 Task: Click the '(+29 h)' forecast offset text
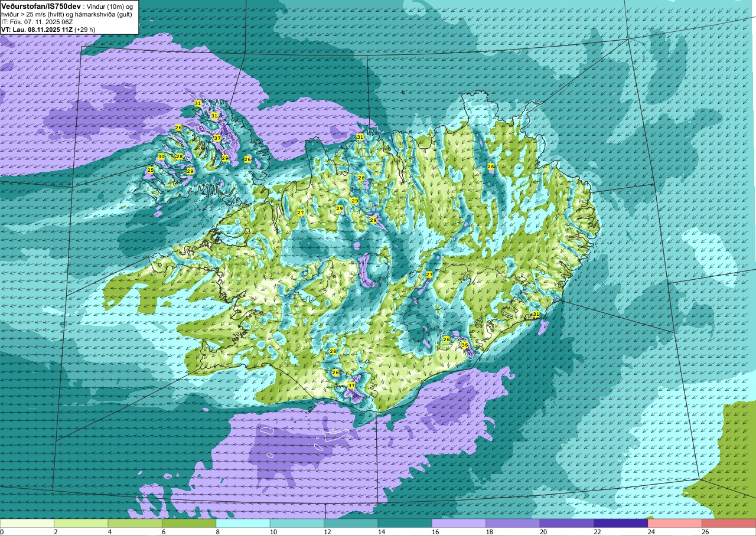[86, 29]
